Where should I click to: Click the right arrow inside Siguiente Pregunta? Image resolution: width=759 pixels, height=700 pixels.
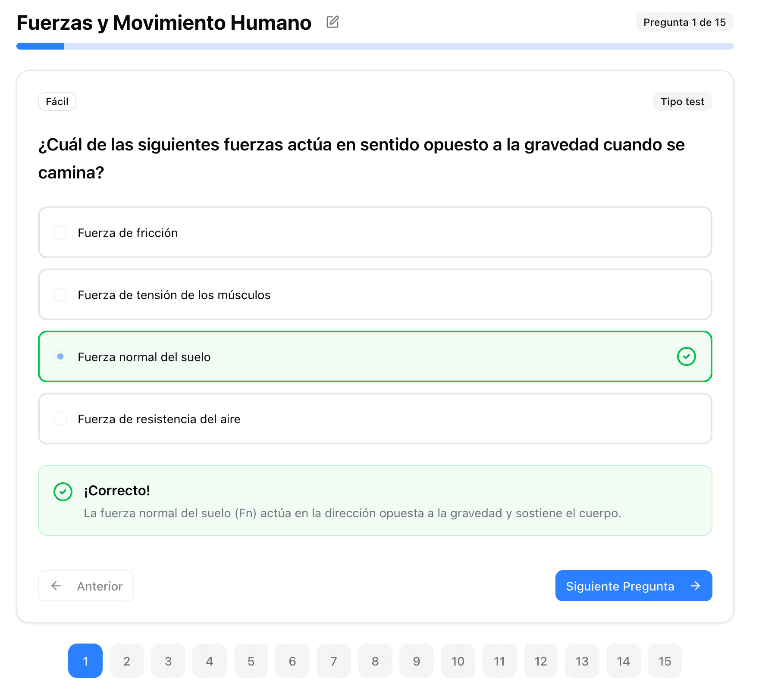696,586
